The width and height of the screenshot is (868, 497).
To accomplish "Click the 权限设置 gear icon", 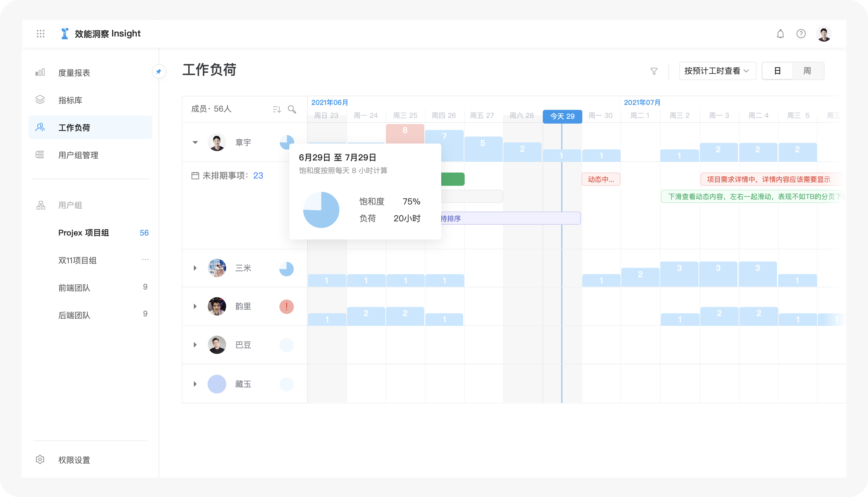I will 40,459.
